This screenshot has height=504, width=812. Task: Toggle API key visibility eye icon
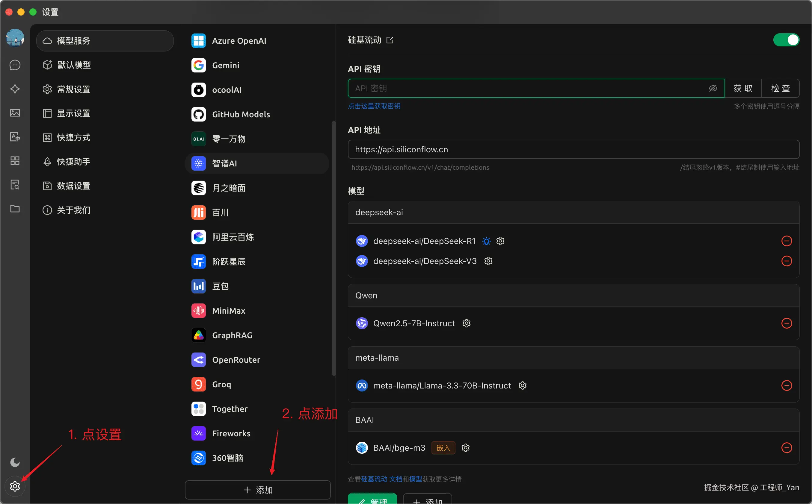[x=713, y=88]
